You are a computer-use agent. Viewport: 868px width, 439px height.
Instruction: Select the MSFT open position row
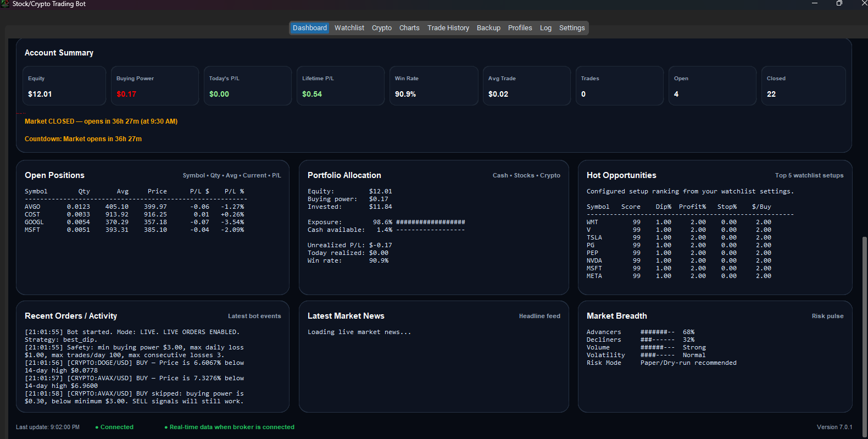click(x=135, y=230)
